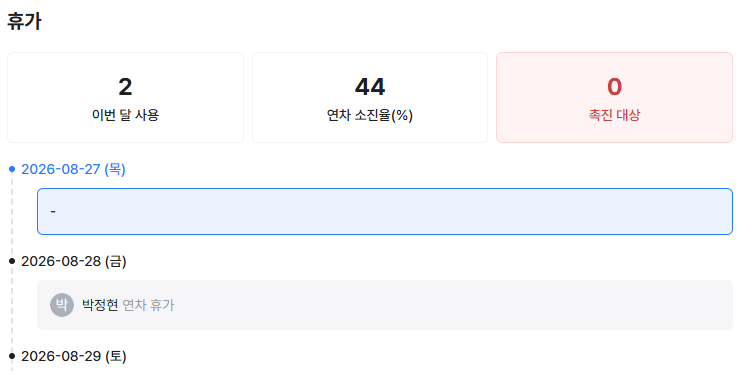Image resolution: width=746 pixels, height=377 pixels.
Task: Click the gray 박 avatar icon
Action: [62, 305]
